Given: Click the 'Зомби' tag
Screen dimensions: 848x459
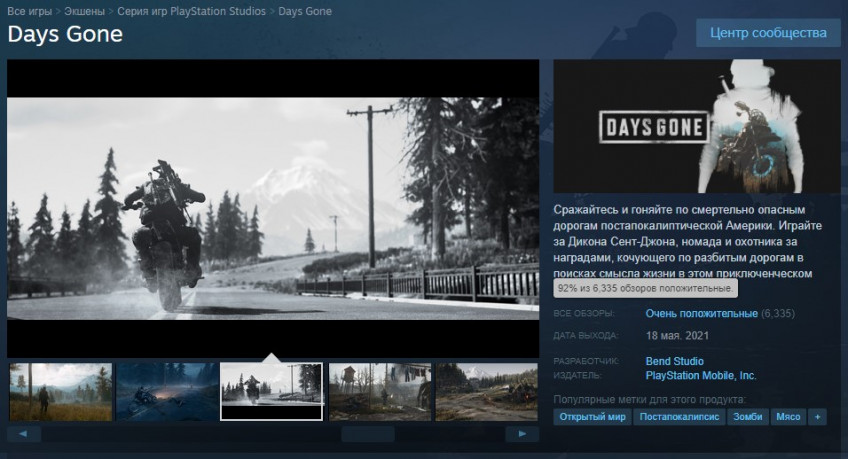Looking at the screenshot, I should 747,417.
